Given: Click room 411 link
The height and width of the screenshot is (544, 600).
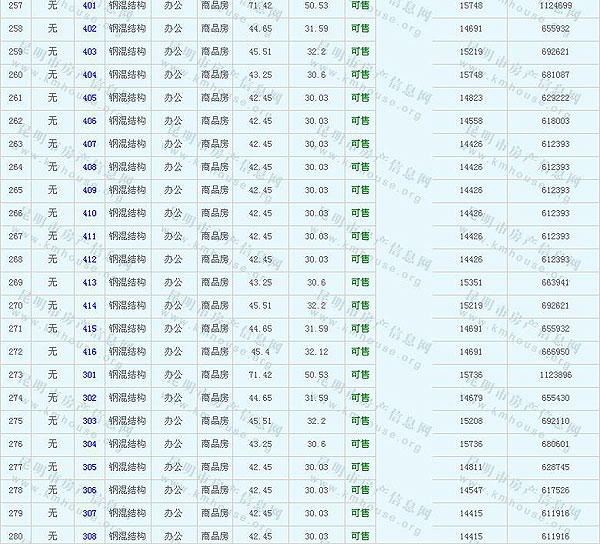Looking at the screenshot, I should coord(90,236).
